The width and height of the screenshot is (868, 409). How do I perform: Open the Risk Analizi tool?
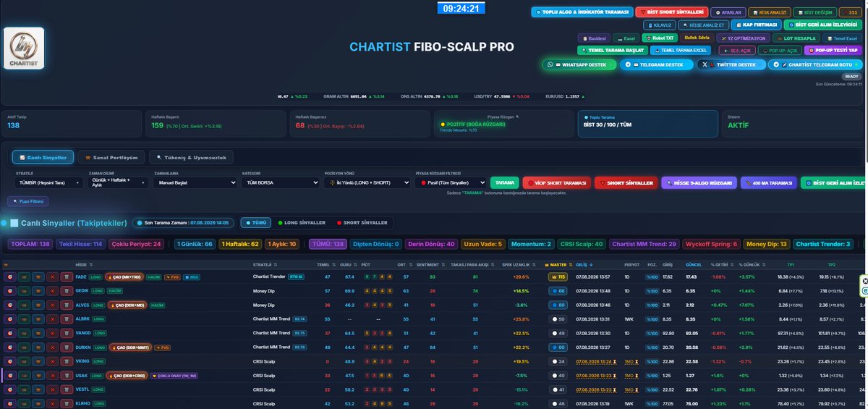click(x=769, y=12)
